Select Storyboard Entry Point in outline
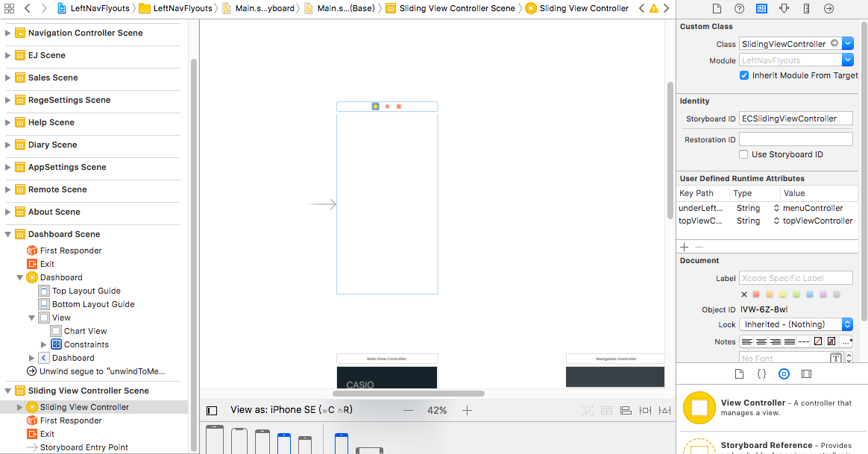 [84, 447]
